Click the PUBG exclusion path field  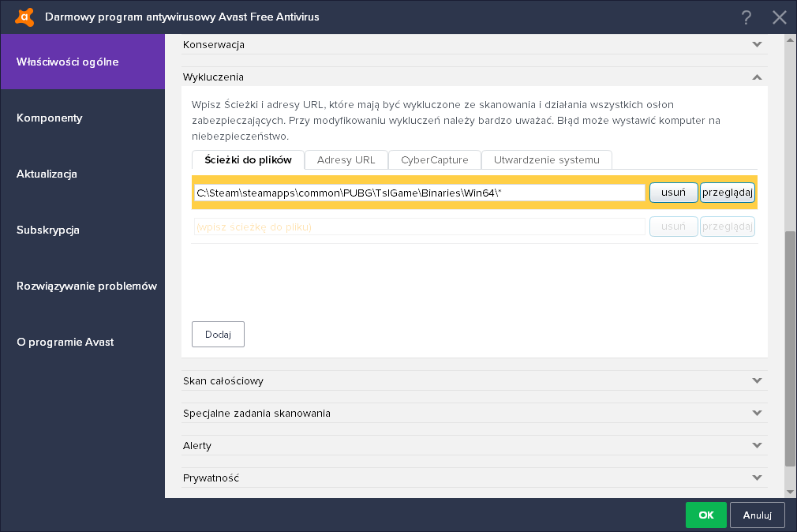pos(420,193)
